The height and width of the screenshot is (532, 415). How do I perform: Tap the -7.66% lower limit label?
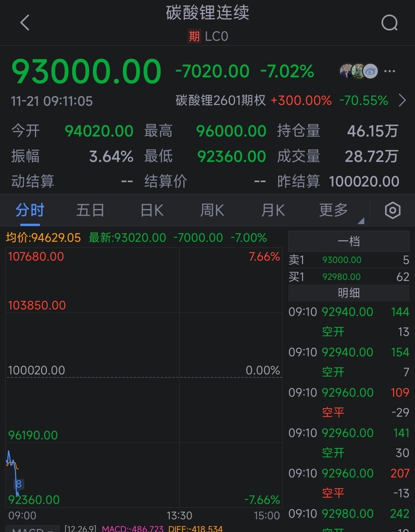[x=262, y=500]
